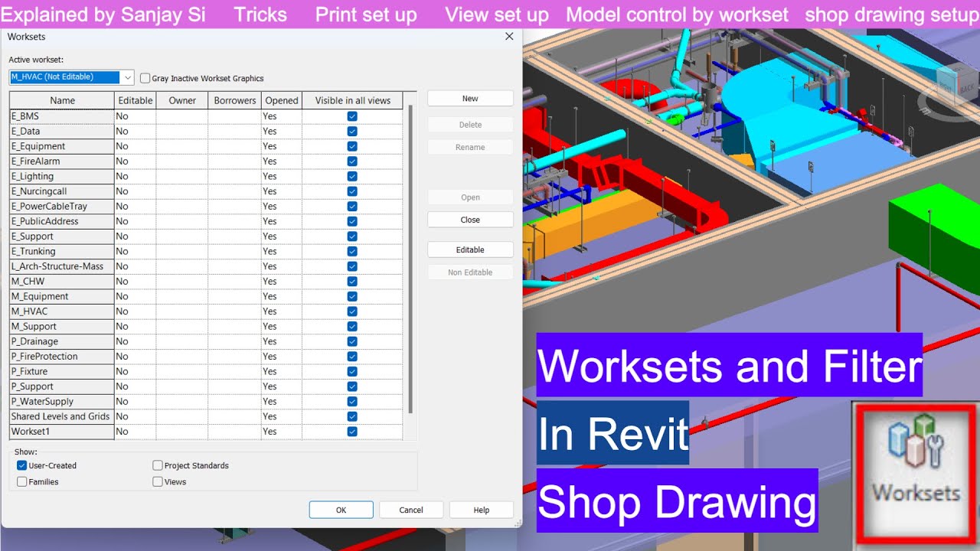Click the Editable button

(x=470, y=249)
